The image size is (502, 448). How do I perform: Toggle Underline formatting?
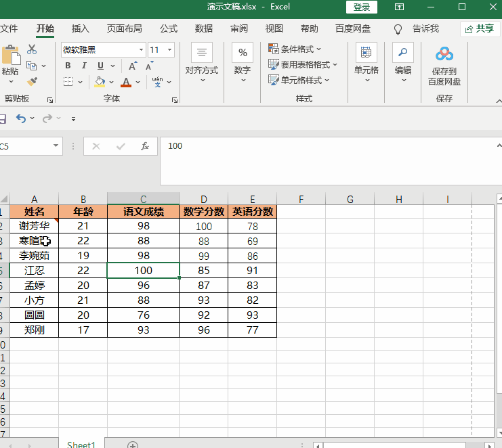[x=100, y=66]
